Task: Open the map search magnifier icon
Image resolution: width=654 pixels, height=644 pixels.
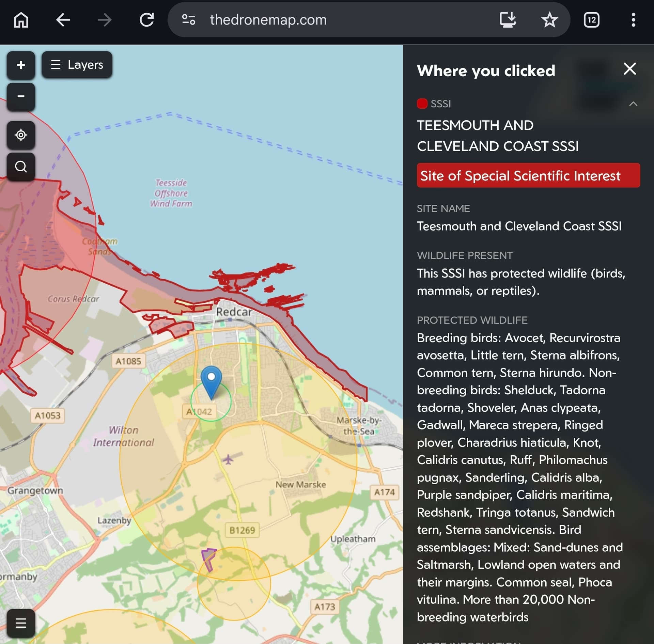Action: (x=21, y=167)
